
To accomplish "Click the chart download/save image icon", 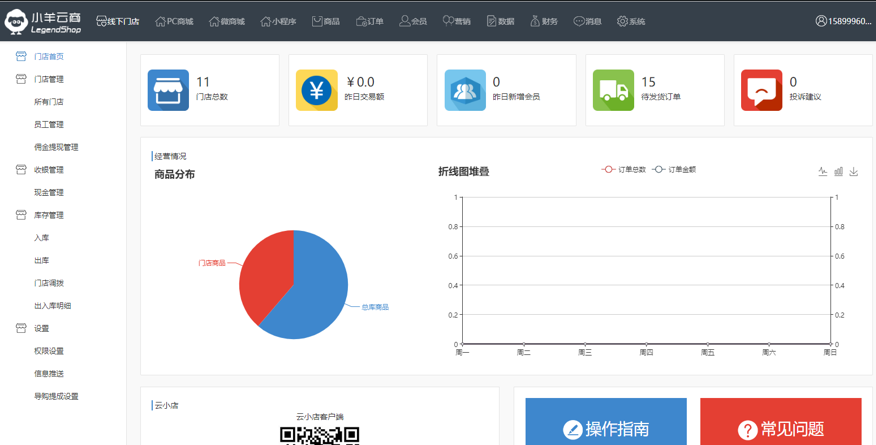I will [x=854, y=172].
